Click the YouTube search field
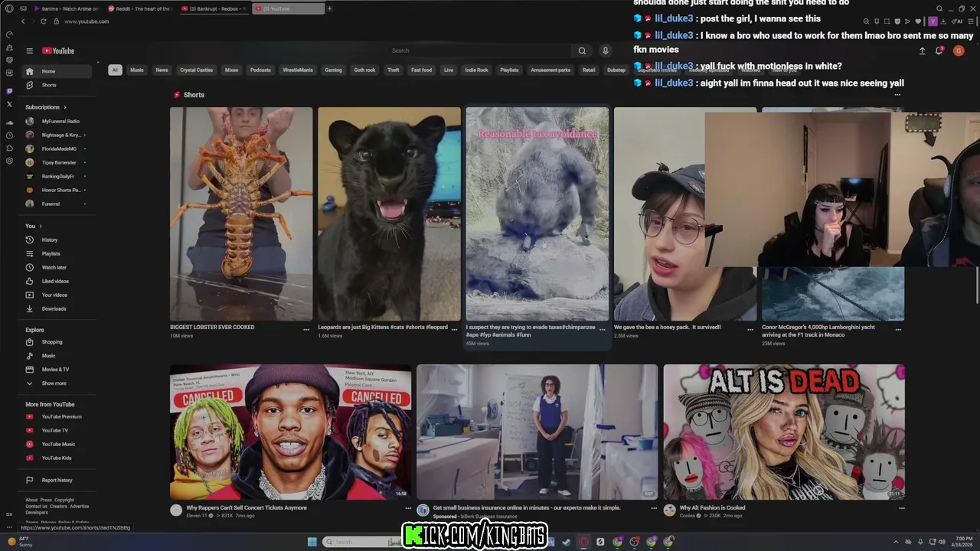This screenshot has width=980, height=551. point(479,51)
